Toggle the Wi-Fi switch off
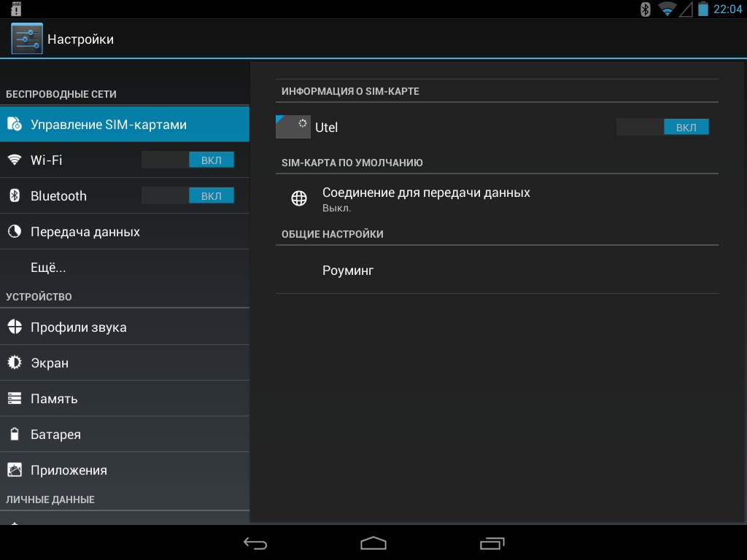Viewport: 747px width, 560px height. [187, 160]
